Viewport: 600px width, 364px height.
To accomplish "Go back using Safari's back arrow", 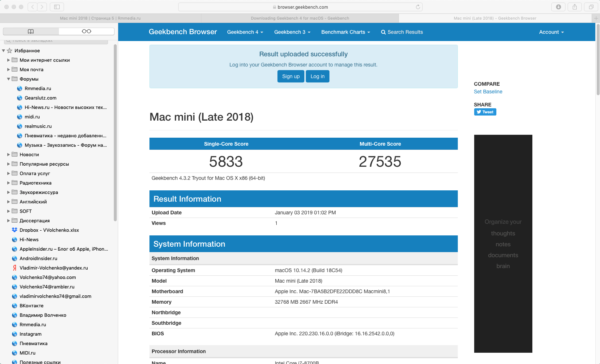I will coord(33,7).
